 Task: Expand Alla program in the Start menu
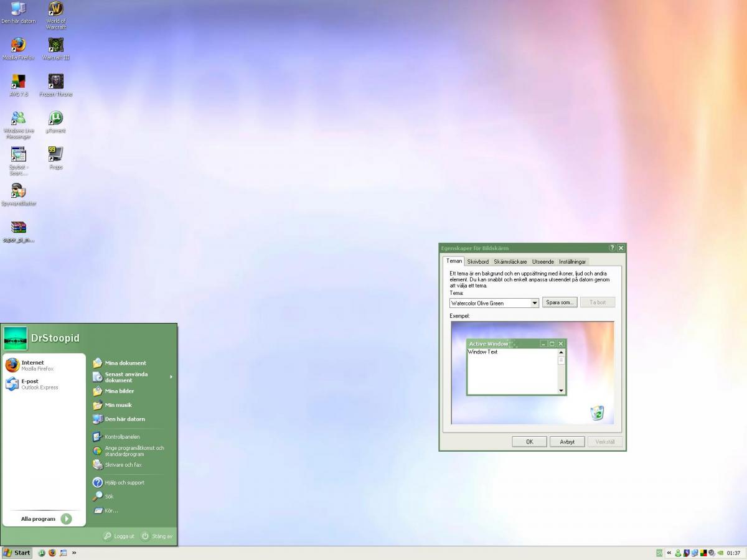coord(46,519)
